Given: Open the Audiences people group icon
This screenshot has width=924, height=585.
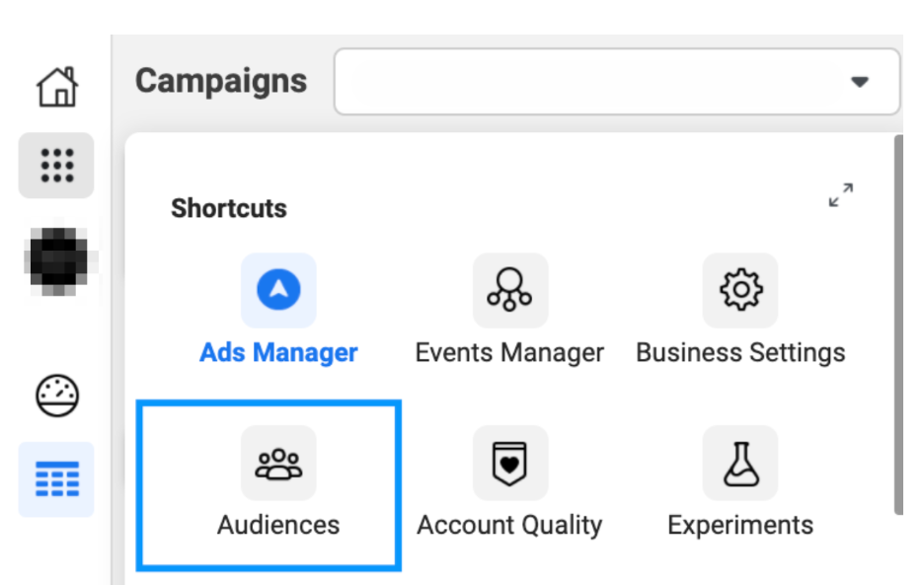Looking at the screenshot, I should point(278,463).
